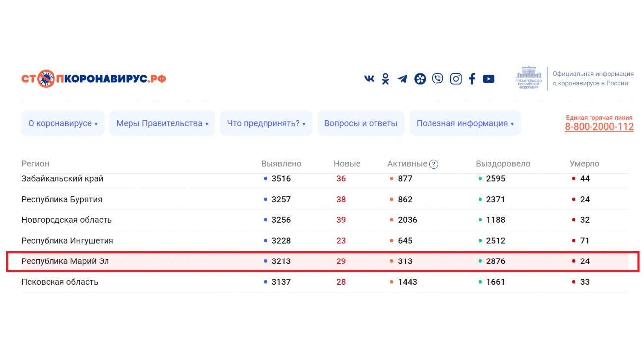Image resolution: width=644 pixels, height=363 pixels.
Task: Open the "Что предпринять?" dropdown
Action: click(x=266, y=123)
